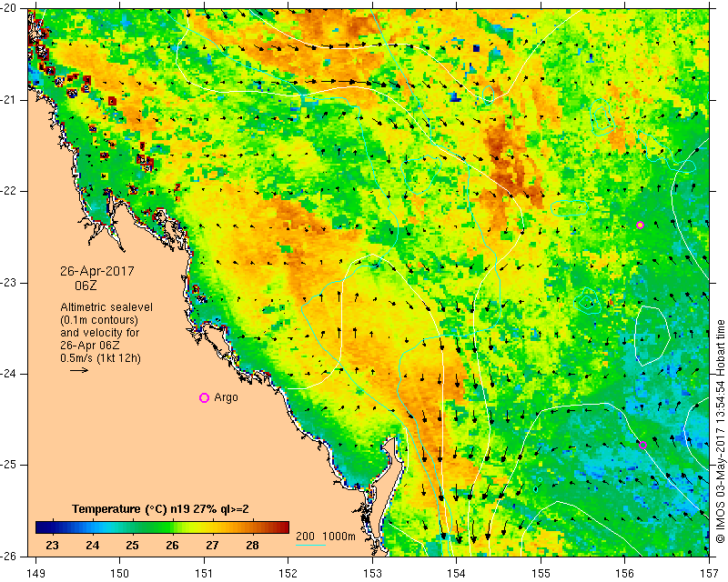Click the latitude axis label -22
Viewport: 728px width, 582px height.
point(9,191)
